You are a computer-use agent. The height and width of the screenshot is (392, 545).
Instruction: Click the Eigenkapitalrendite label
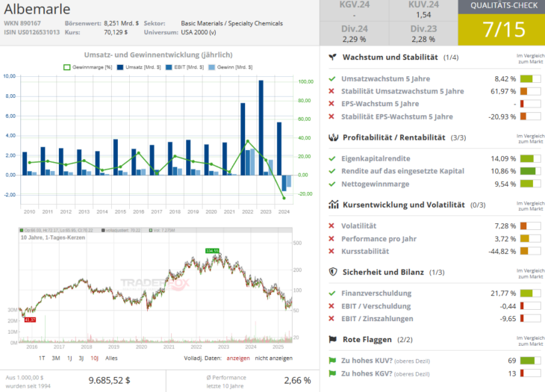376,158
